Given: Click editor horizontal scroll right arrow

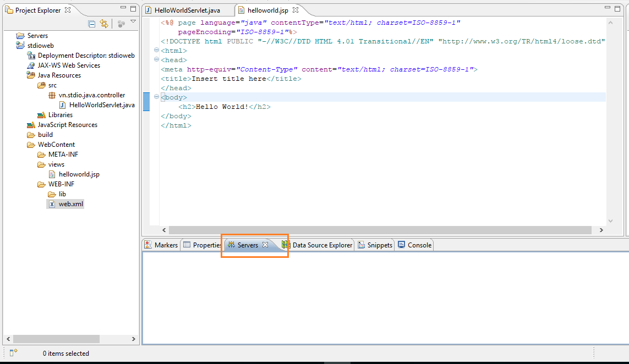Looking at the screenshot, I should [601, 230].
